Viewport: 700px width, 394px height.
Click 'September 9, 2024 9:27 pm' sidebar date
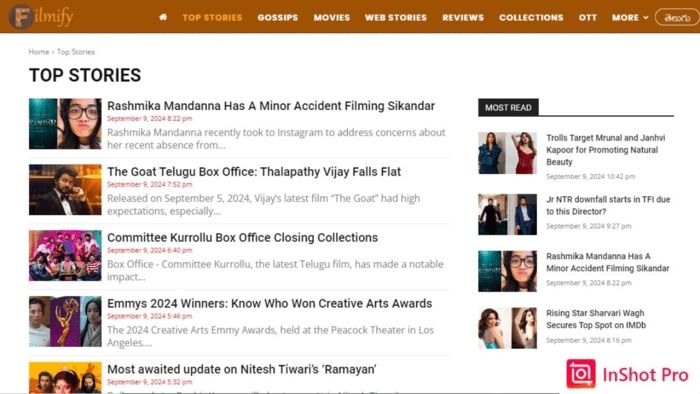pyautogui.click(x=589, y=226)
